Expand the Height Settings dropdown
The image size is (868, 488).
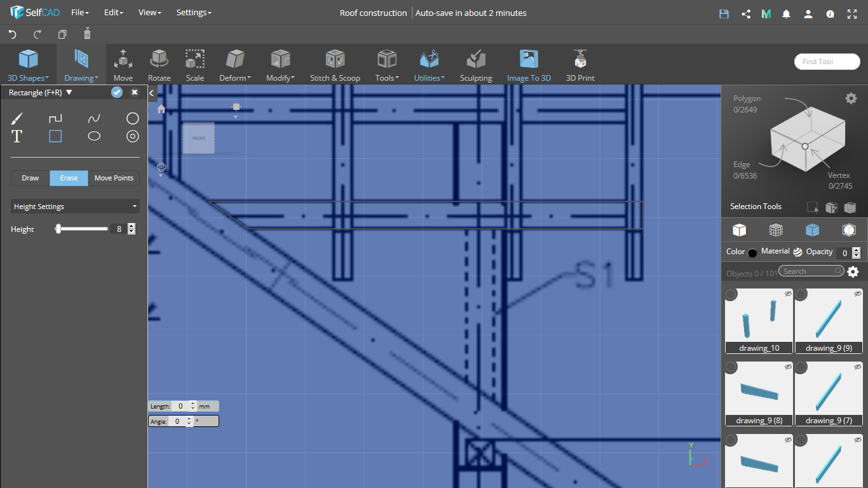point(76,207)
